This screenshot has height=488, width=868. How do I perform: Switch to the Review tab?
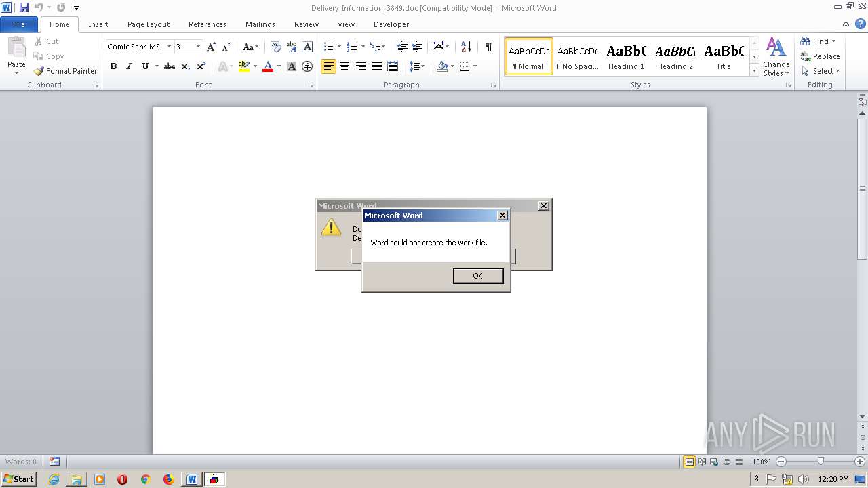pyautogui.click(x=307, y=24)
